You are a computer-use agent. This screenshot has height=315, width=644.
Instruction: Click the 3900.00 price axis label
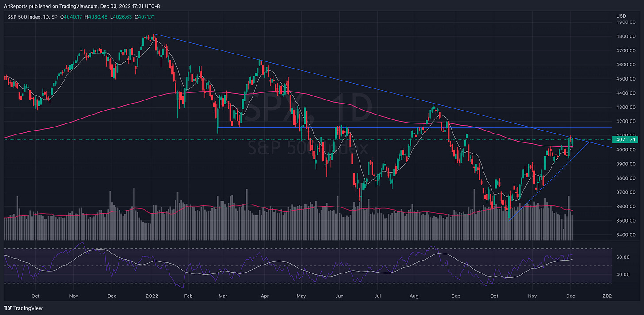[626, 164]
